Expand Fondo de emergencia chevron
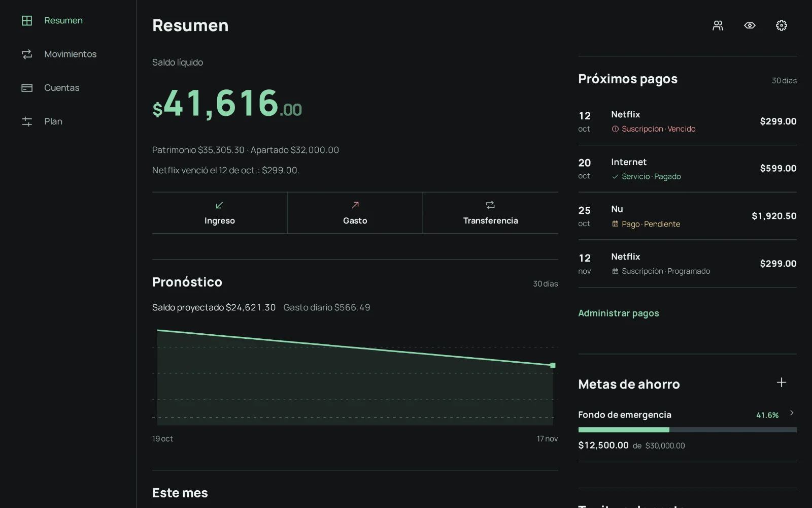This screenshot has width=812, height=508. 792,413
